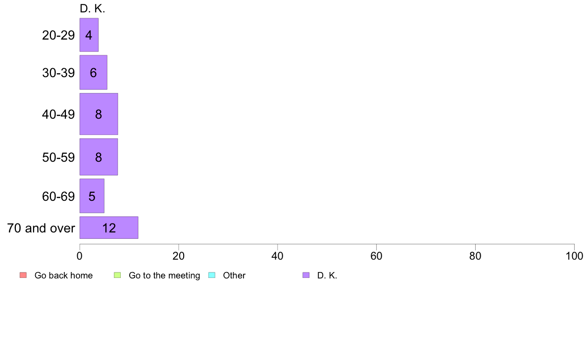Click the Go back home legend label
The width and height of the screenshot is (588, 364).
(63, 275)
